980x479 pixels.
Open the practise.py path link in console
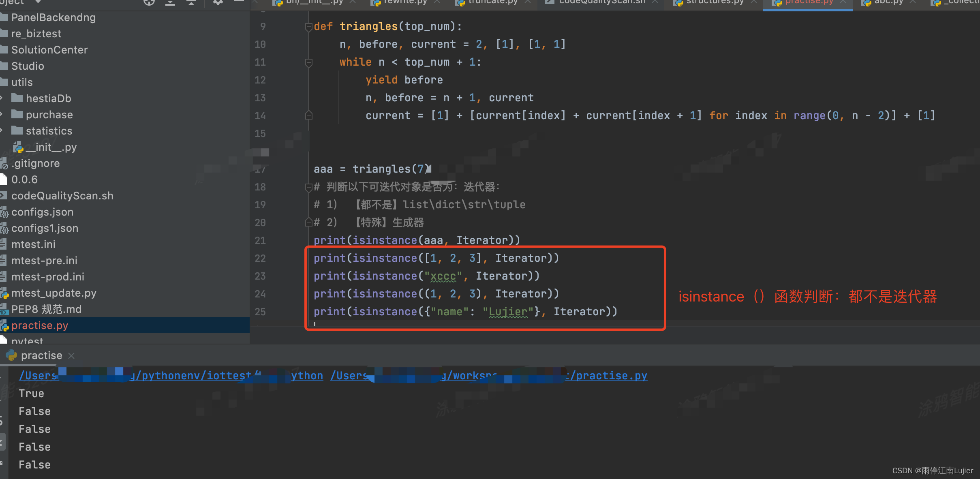point(488,376)
